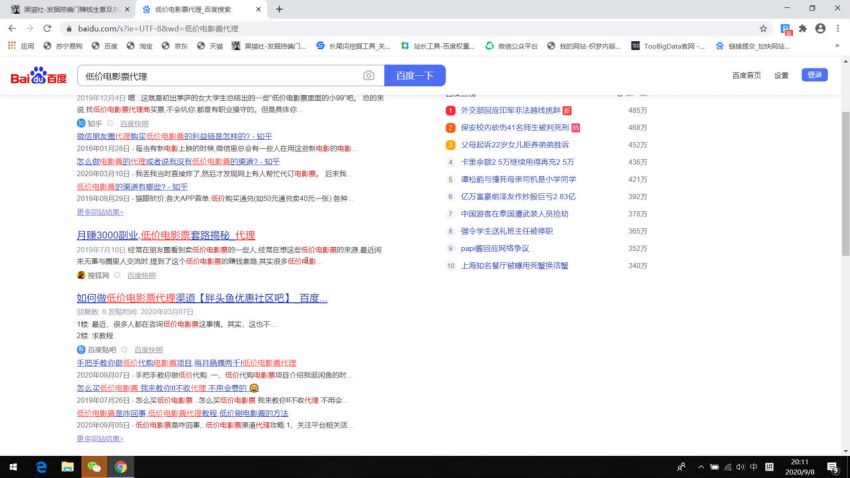850x478 pixels.
Task: Reload the page with refresh icon
Action: [x=47, y=28]
